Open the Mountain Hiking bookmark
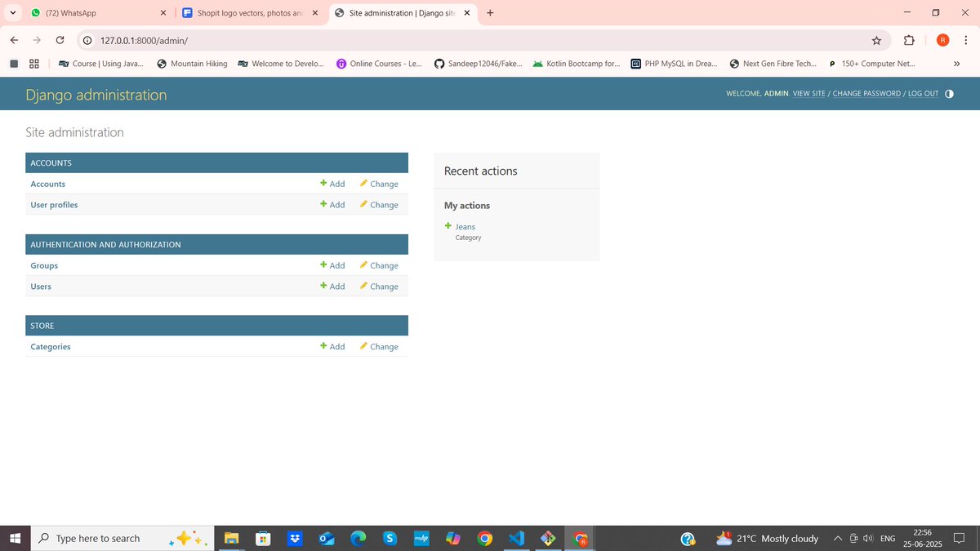Viewport: 980px width, 551px height. 192,63
